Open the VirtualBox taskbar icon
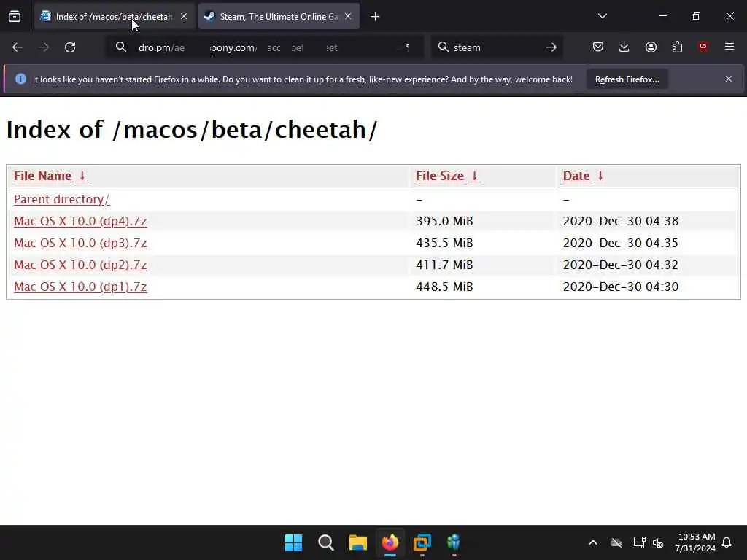 point(422,542)
